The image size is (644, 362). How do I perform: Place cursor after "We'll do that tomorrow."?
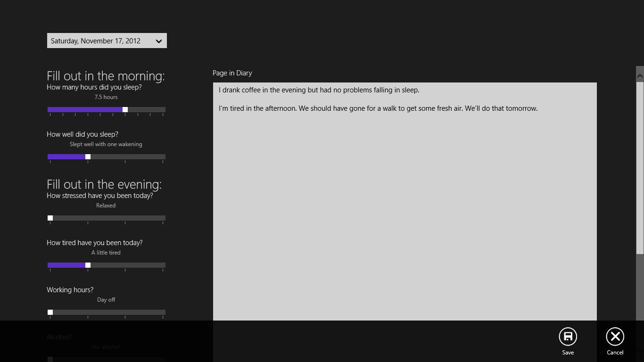[538, 108]
